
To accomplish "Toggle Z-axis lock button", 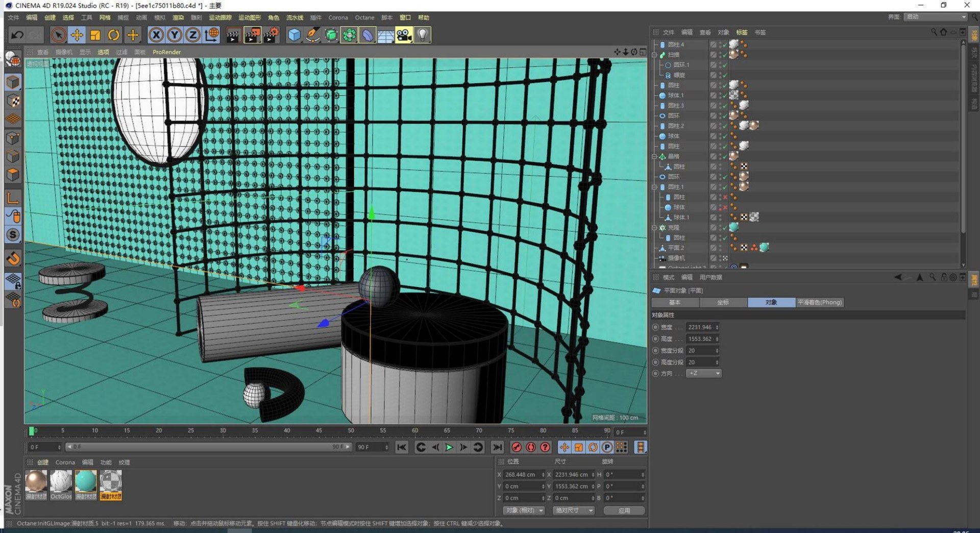I will 192,35.
